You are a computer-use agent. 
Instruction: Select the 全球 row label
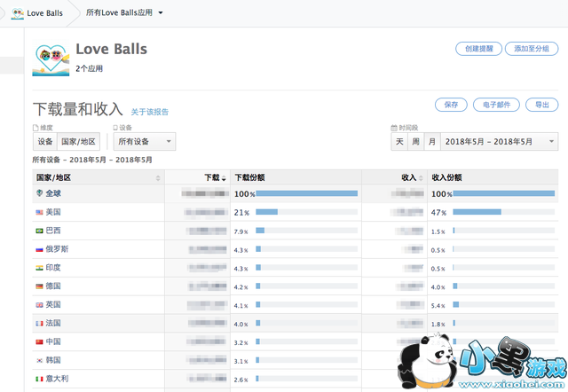click(53, 193)
